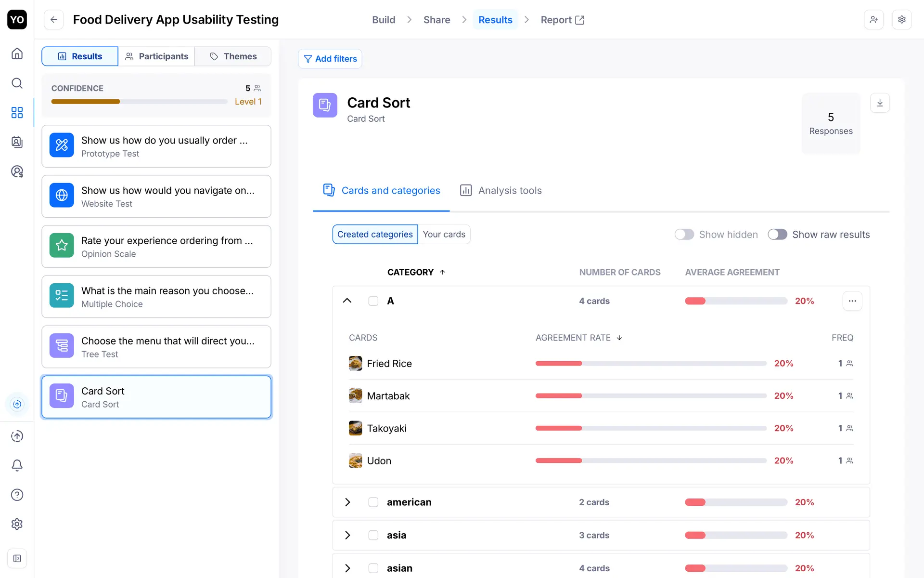Switch to Analysis tools tab

point(501,191)
